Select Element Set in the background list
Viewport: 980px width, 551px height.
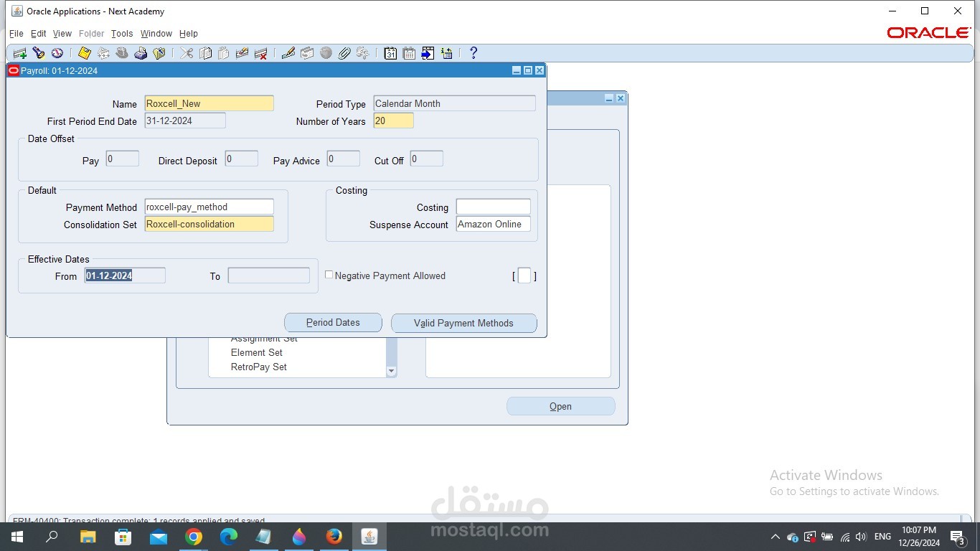point(257,352)
